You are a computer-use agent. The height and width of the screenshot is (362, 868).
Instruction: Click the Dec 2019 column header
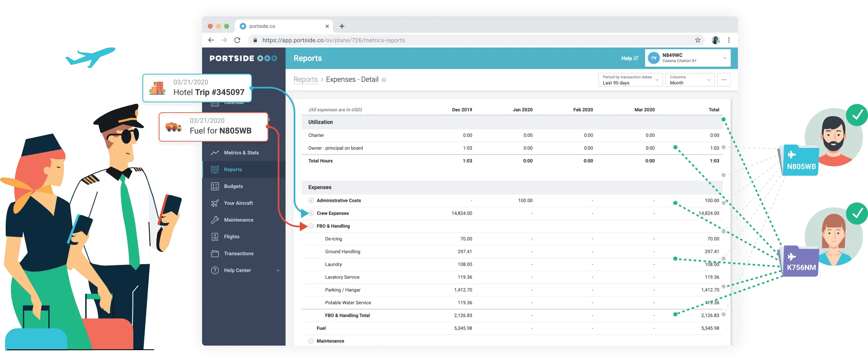[x=462, y=110]
